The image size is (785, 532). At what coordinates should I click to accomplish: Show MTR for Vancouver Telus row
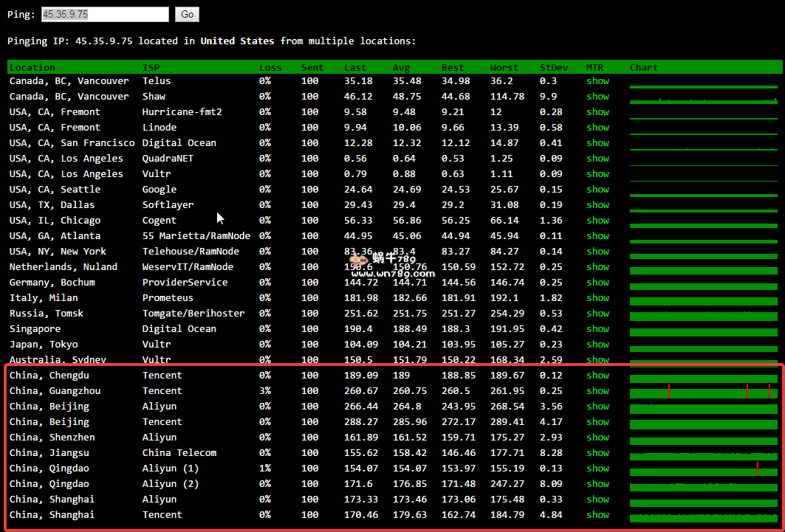[x=597, y=80]
